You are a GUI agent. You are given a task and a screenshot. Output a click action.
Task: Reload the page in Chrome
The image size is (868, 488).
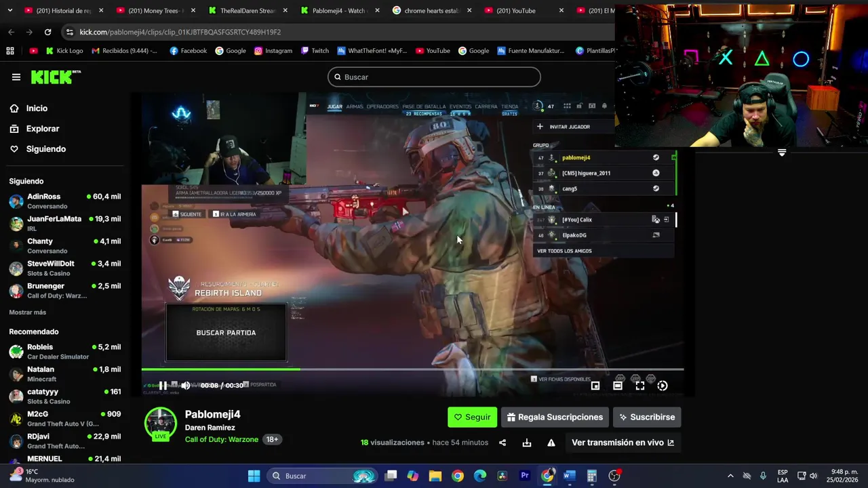click(47, 32)
